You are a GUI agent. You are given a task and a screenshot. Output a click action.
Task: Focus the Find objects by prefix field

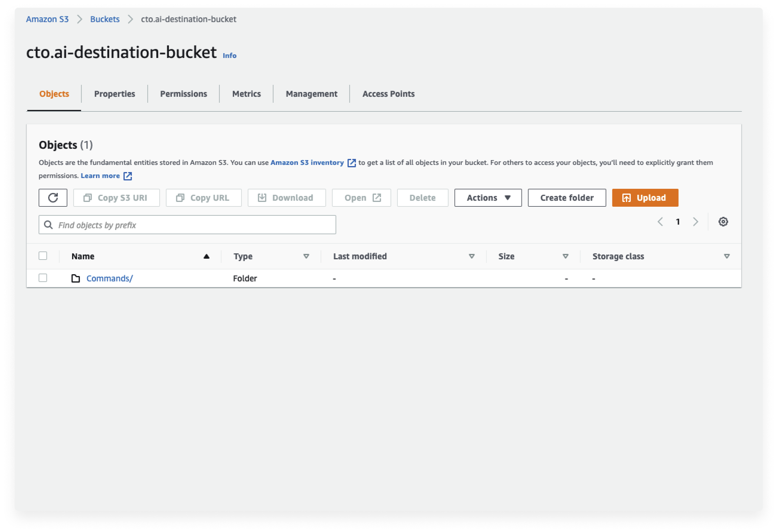pyautogui.click(x=187, y=225)
